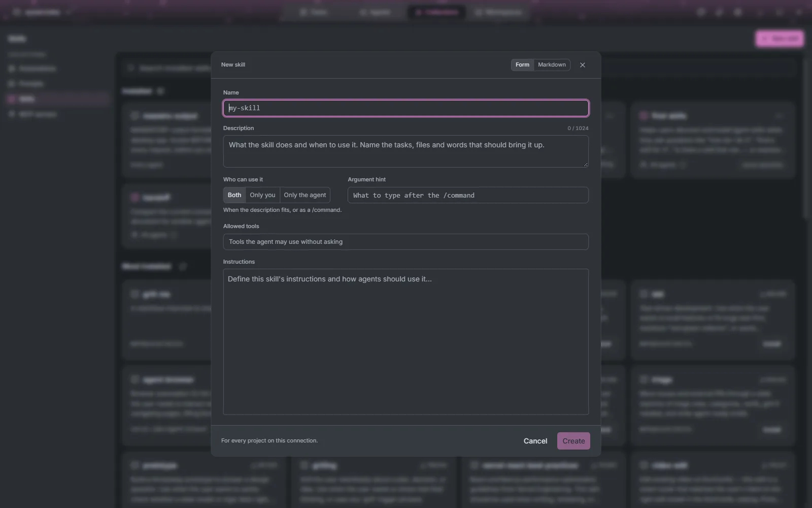Choose the Only the agent option
The height and width of the screenshot is (508, 812).
(x=305, y=195)
